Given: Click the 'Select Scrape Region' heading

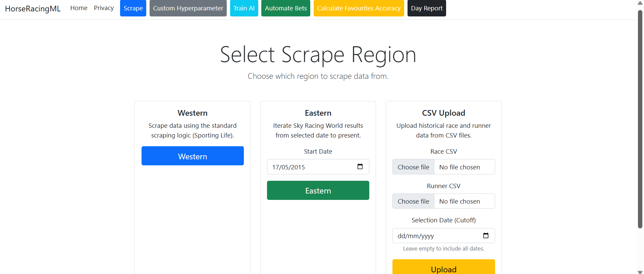Looking at the screenshot, I should click(x=318, y=55).
